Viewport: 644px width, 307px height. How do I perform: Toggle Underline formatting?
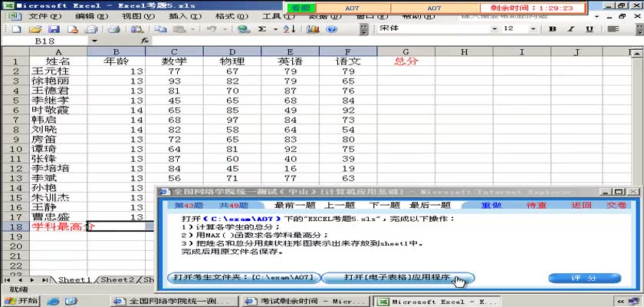(590, 28)
